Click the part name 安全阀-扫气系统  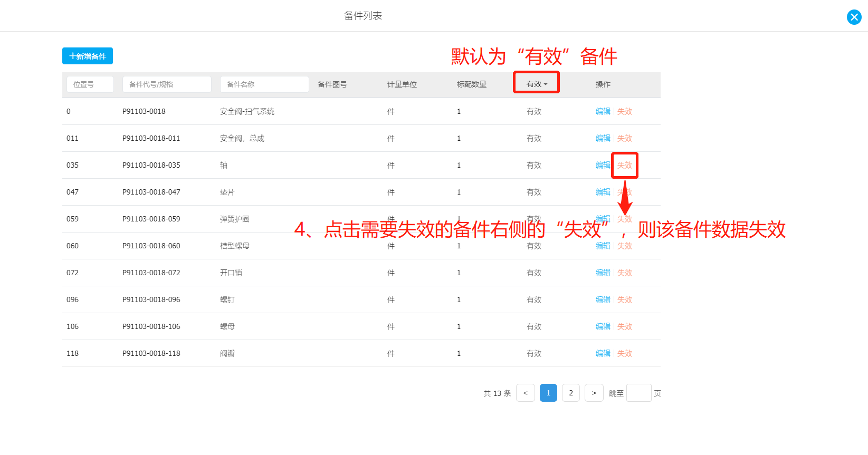247,111
